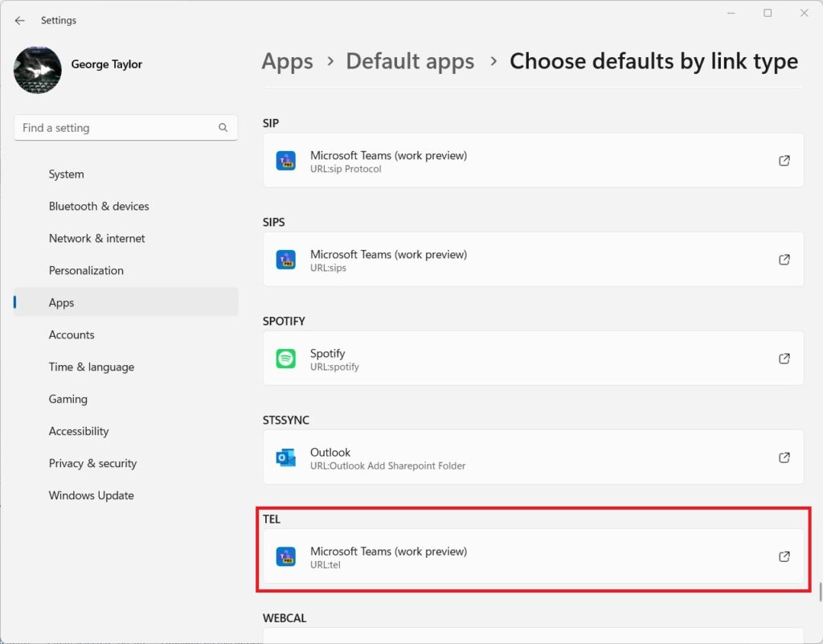This screenshot has width=823, height=644.
Task: Open external link icon for Outlook row
Action: tap(784, 457)
